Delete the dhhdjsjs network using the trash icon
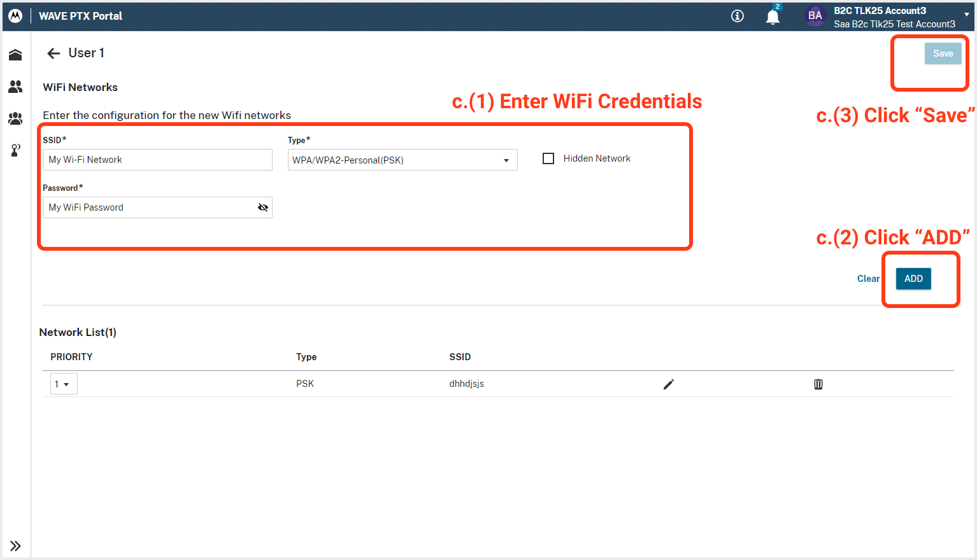This screenshot has width=977, height=560. click(x=818, y=384)
